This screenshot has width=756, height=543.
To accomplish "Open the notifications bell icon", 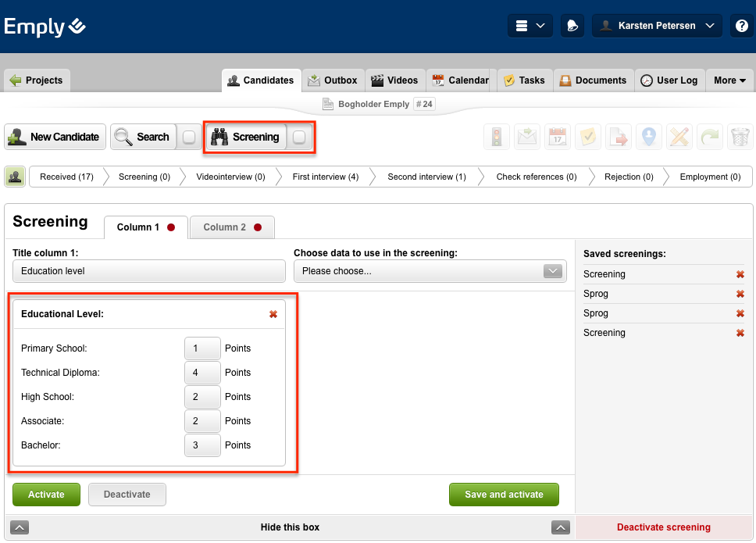I will [x=572, y=25].
